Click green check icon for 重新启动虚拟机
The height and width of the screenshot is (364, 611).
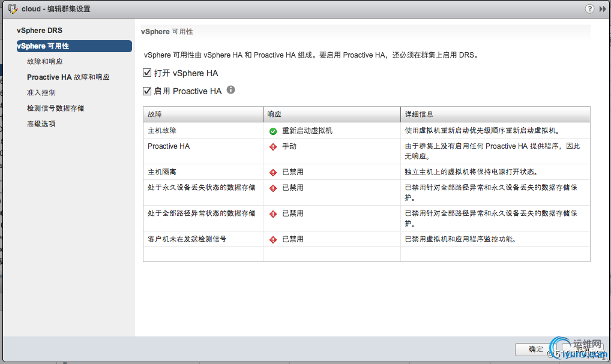tap(272, 131)
